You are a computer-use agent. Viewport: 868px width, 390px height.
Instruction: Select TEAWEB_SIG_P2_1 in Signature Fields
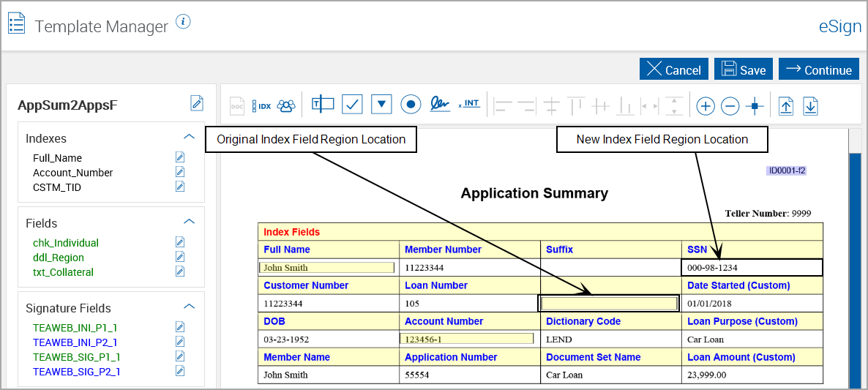[77, 371]
